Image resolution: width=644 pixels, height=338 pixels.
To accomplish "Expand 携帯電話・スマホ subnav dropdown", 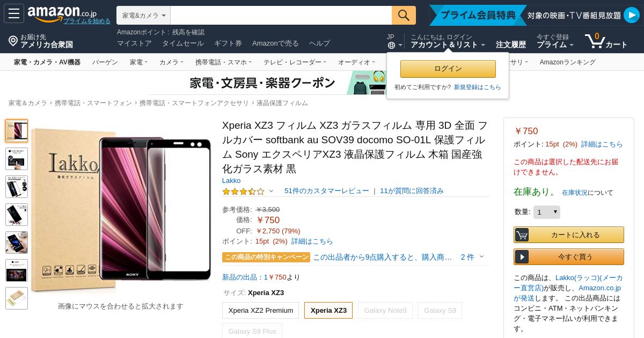I will [x=223, y=62].
